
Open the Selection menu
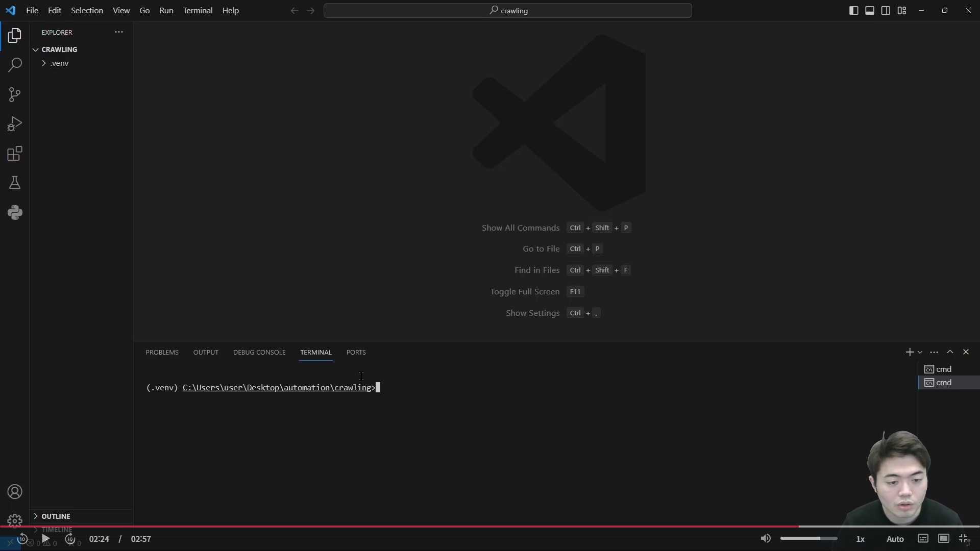[87, 11]
